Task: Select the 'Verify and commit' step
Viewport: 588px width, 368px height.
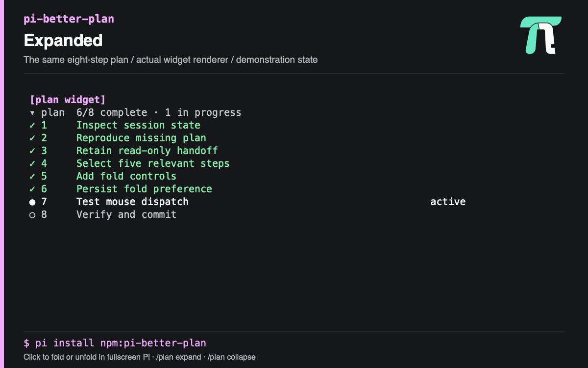Action: [x=126, y=215]
